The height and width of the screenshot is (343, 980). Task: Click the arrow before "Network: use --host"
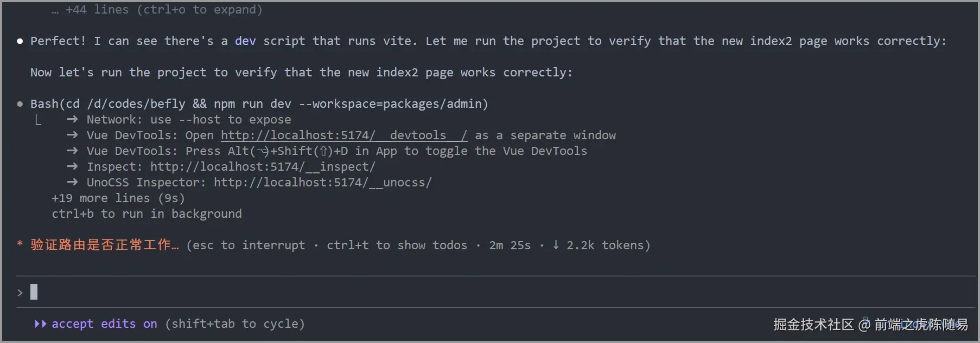click(x=72, y=120)
